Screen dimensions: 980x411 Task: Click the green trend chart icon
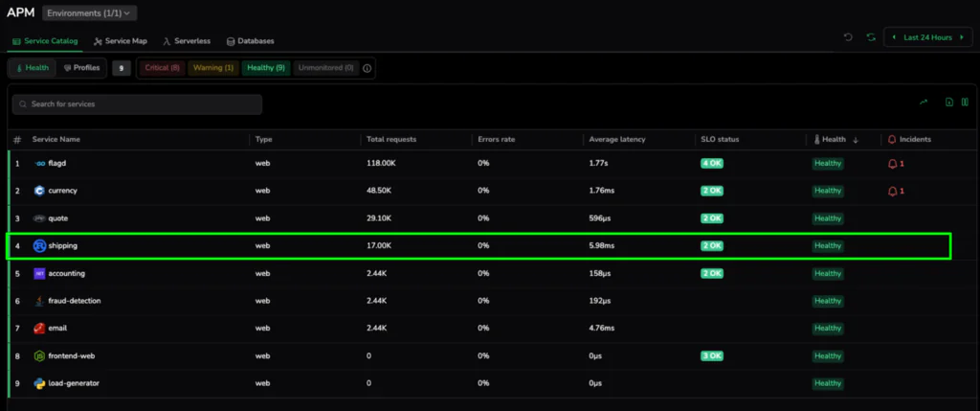(924, 103)
